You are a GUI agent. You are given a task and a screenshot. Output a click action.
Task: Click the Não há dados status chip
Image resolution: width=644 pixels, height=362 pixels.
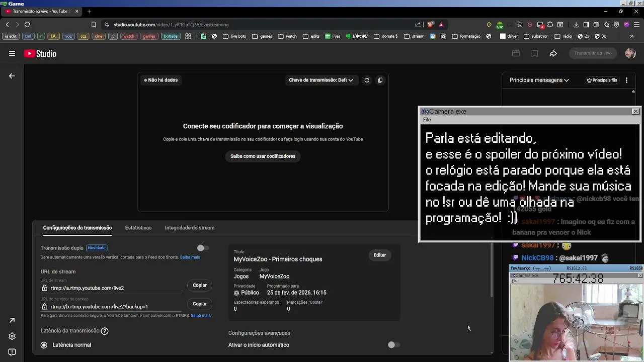tap(161, 80)
